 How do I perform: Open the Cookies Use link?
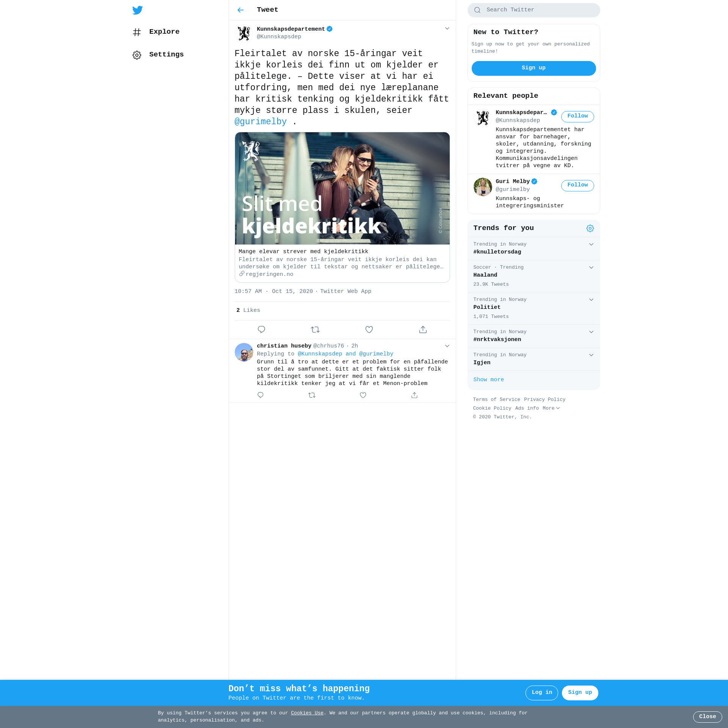307,713
